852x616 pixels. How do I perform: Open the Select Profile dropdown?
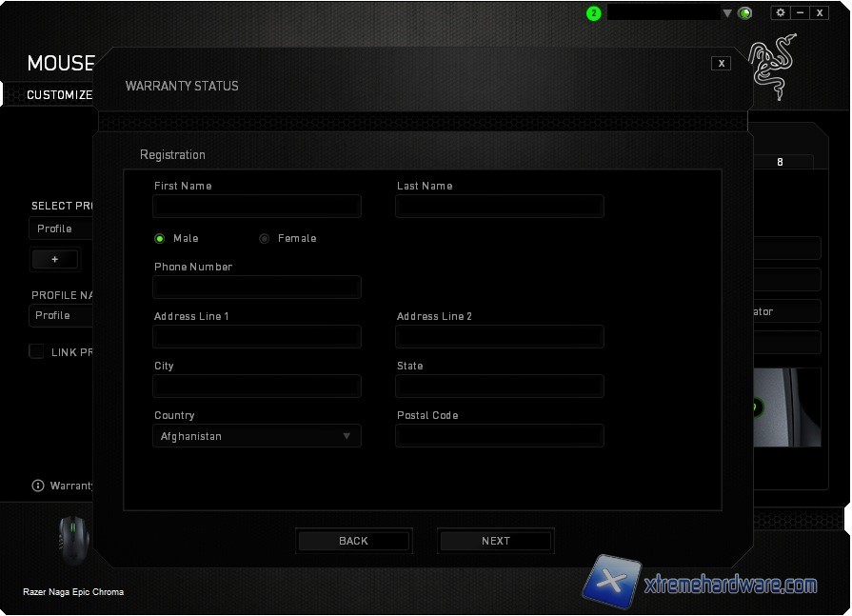(62, 229)
